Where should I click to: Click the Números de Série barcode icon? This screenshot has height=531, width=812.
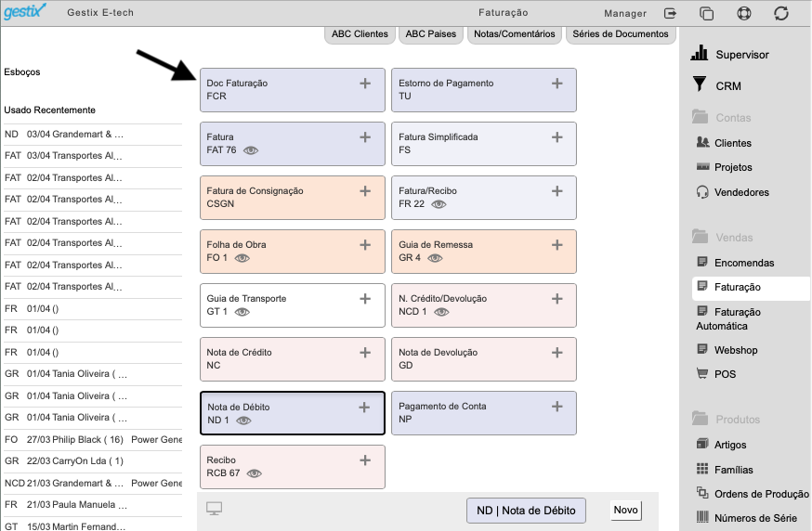click(702, 517)
